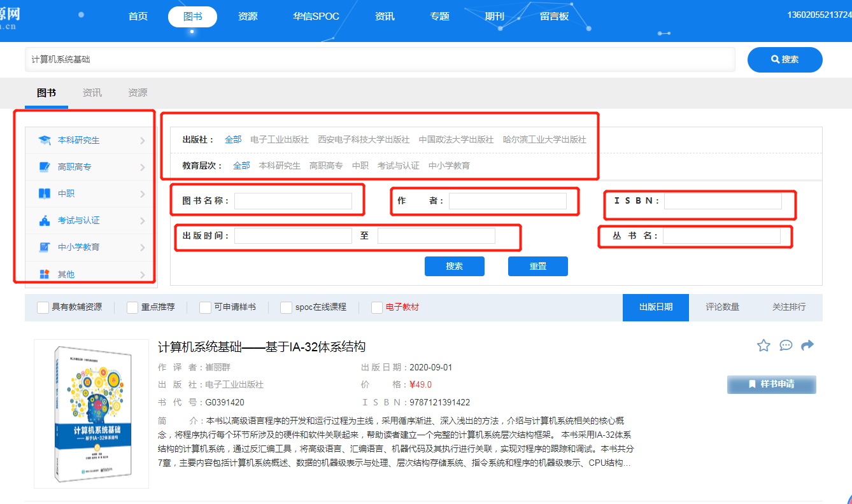Click the ISBN input field

[723, 201]
